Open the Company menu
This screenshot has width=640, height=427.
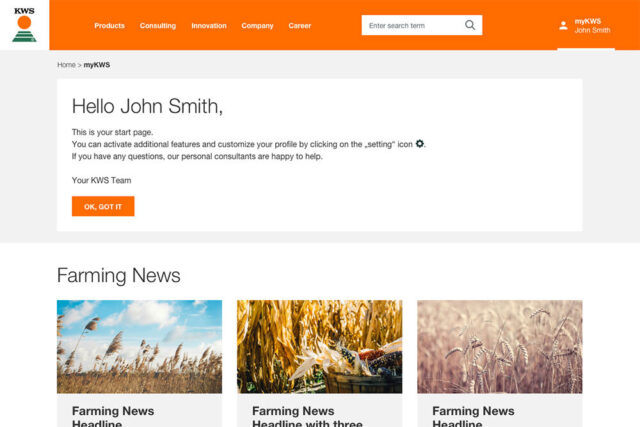257,26
